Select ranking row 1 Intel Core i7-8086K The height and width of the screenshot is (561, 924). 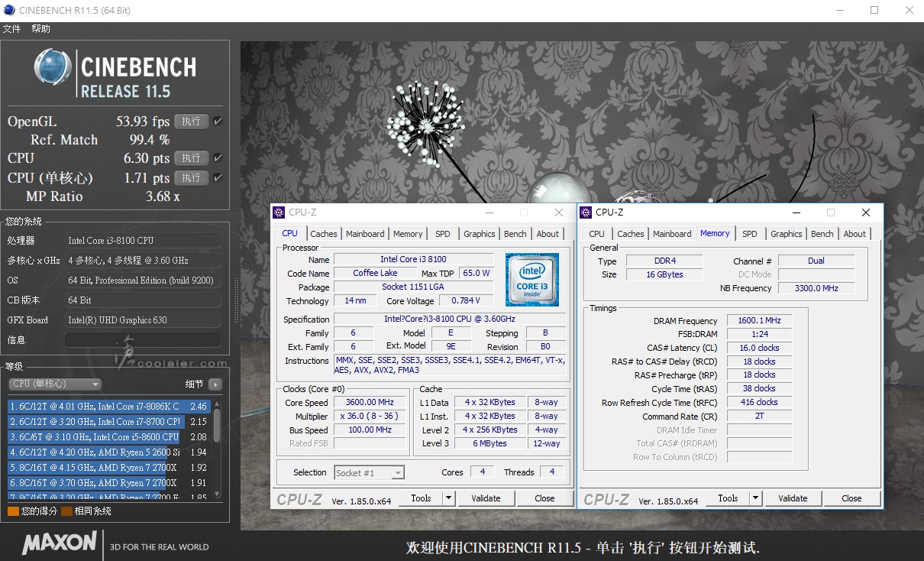point(109,407)
